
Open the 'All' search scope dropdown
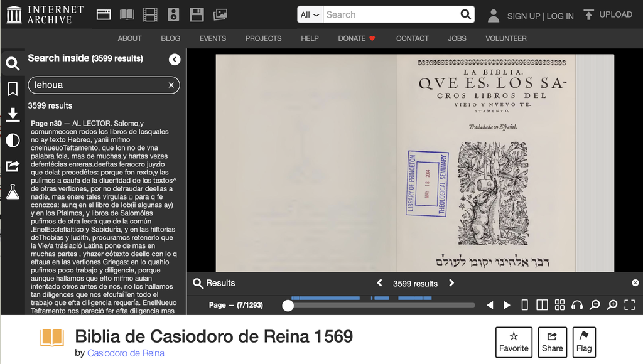click(310, 15)
